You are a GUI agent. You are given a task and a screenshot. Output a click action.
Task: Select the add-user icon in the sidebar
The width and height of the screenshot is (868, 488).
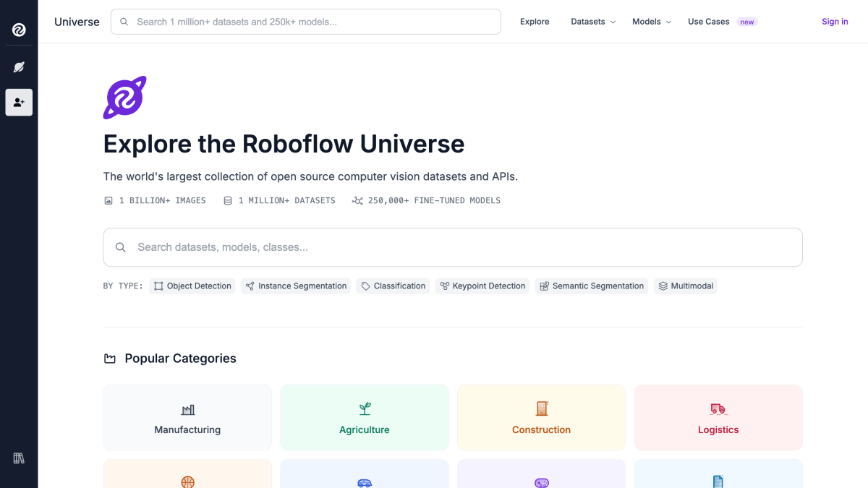[x=19, y=103]
